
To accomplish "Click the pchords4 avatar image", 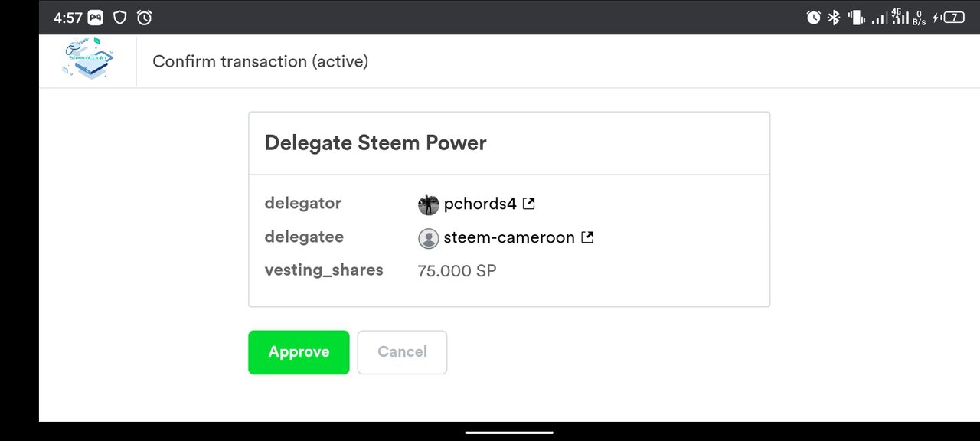I will (x=428, y=204).
